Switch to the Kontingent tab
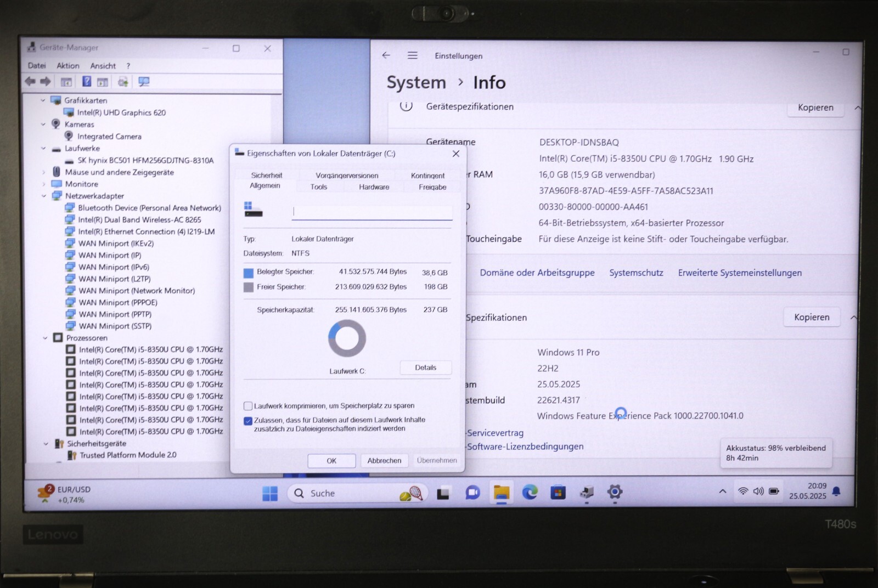The height and width of the screenshot is (588, 878). pyautogui.click(x=427, y=176)
